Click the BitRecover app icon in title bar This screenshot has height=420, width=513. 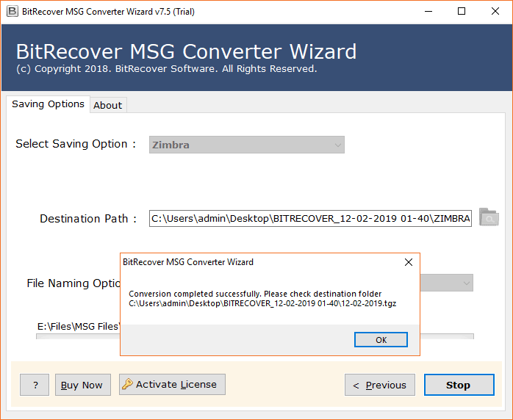[12, 12]
